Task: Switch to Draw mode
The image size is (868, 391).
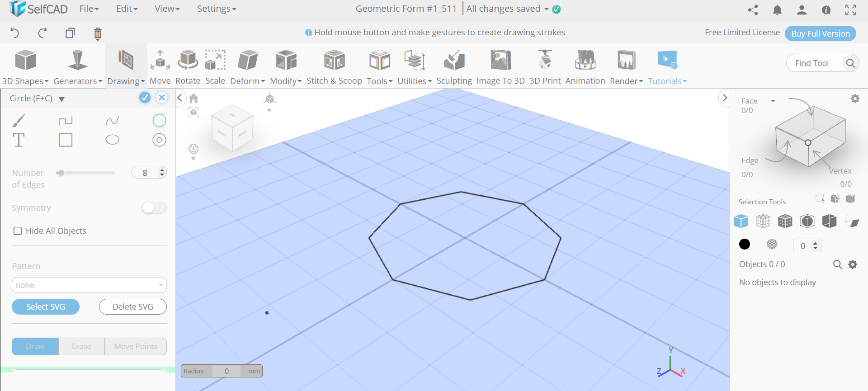Action: [35, 346]
